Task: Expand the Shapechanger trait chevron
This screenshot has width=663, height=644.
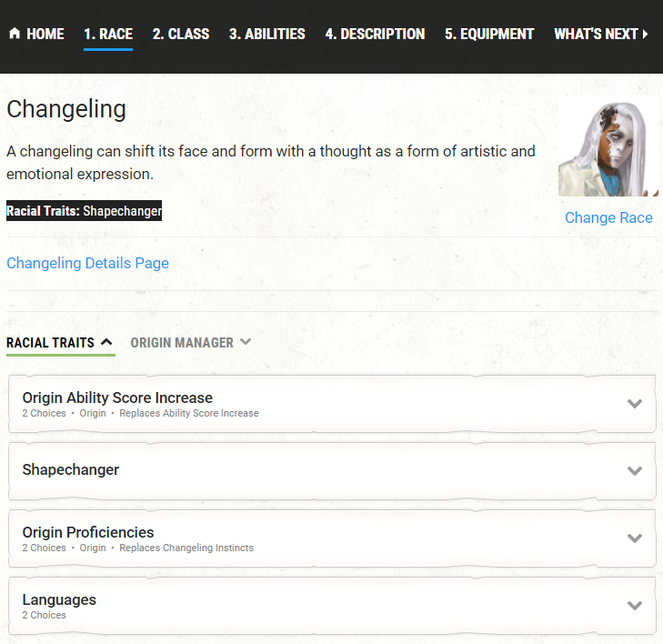Action: pyautogui.click(x=635, y=470)
